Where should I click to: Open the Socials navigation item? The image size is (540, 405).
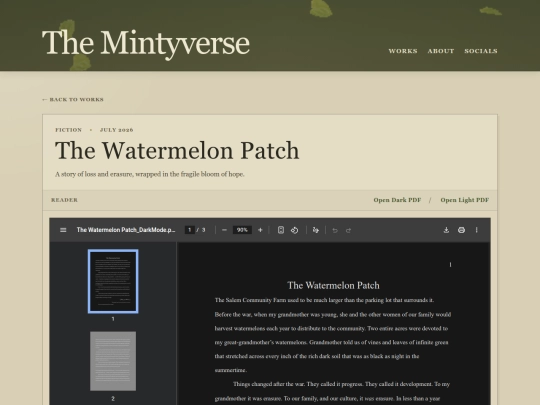(481, 51)
